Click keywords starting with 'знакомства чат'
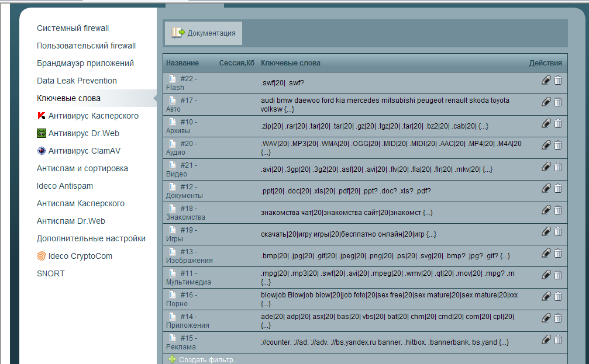This screenshot has width=589, height=364. (347, 213)
